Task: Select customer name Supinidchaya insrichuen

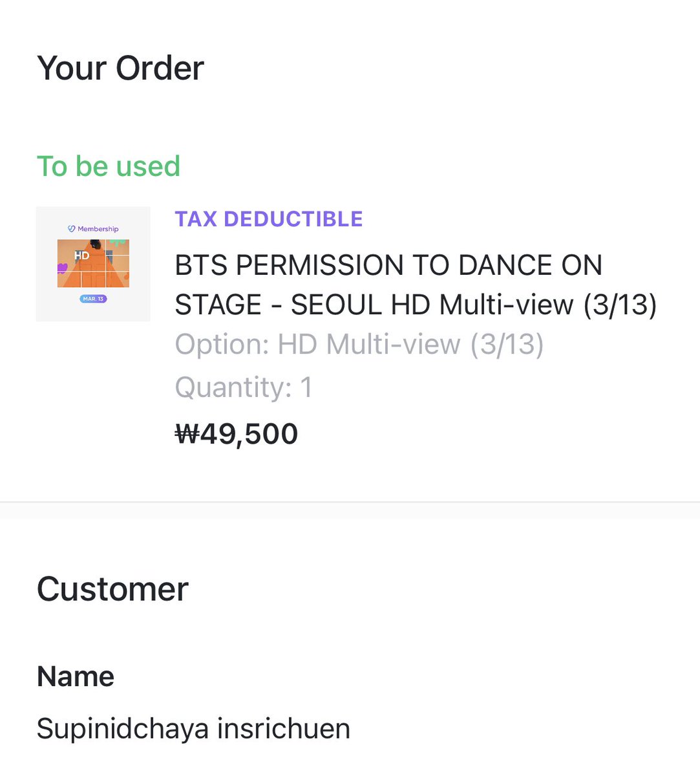Action: tap(193, 729)
